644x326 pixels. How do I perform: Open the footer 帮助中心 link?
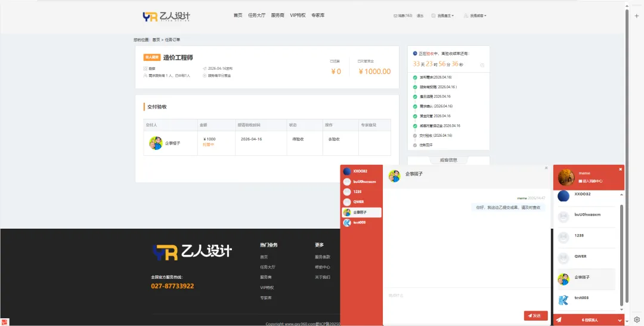point(323,267)
